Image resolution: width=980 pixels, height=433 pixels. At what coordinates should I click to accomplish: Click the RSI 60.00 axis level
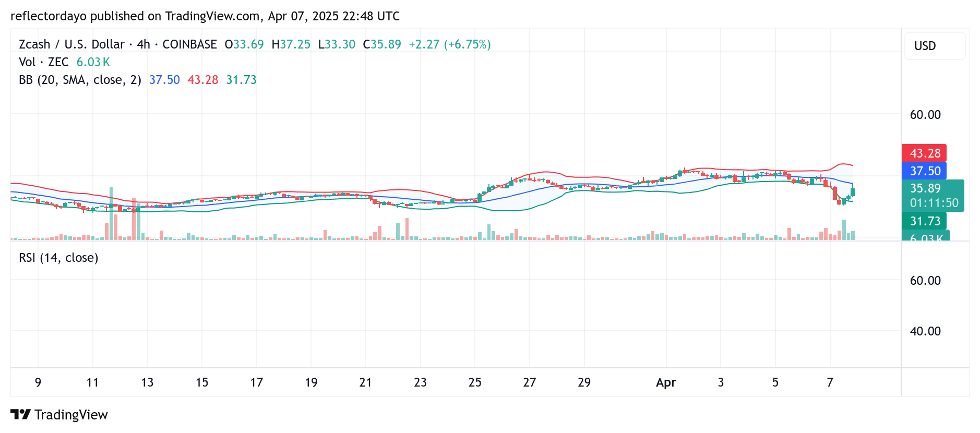coord(925,281)
